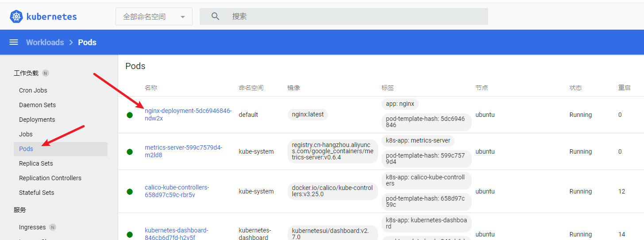The image size is (644, 240).
Task: Click Running status in nginx-deployment row
Action: (581, 115)
